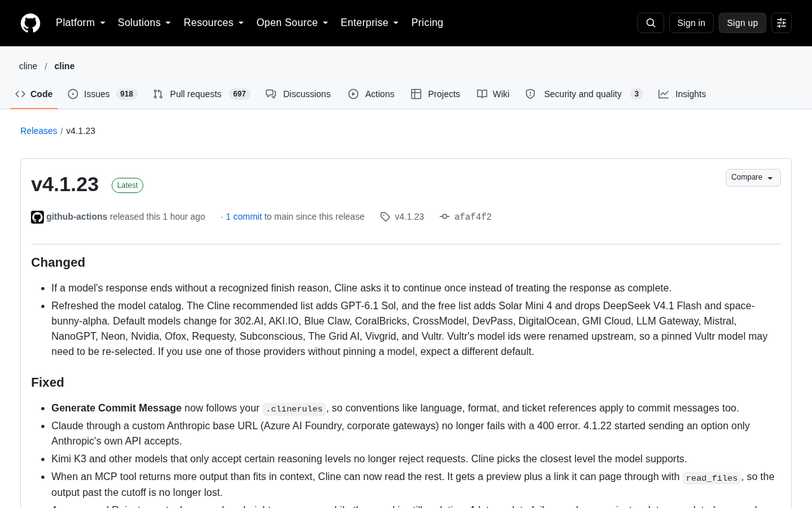This screenshot has width=812, height=508.
Task: Click the v4.1.23 breadcrumb text
Action: [x=81, y=131]
